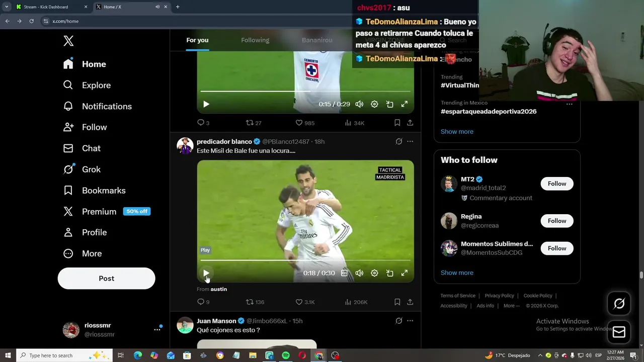Screen dimensions: 644x362
Task: Switch to the Bananirou tab
Action: [317, 40]
